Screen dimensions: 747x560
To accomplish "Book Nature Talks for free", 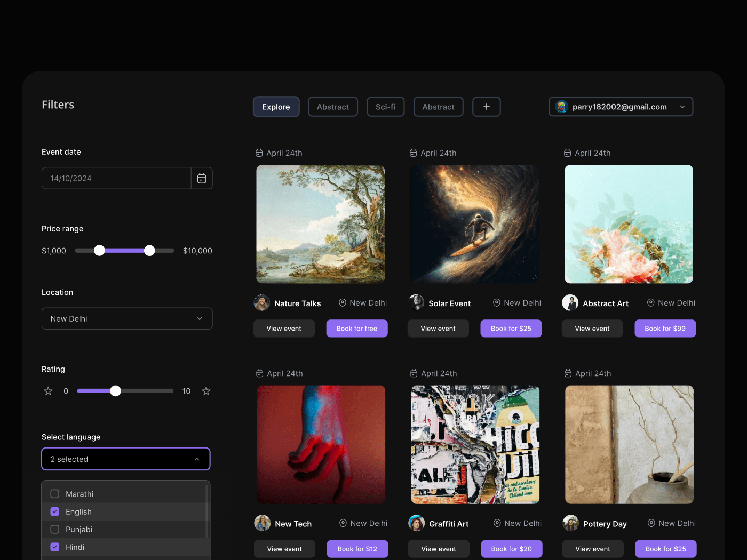I will coord(357,329).
